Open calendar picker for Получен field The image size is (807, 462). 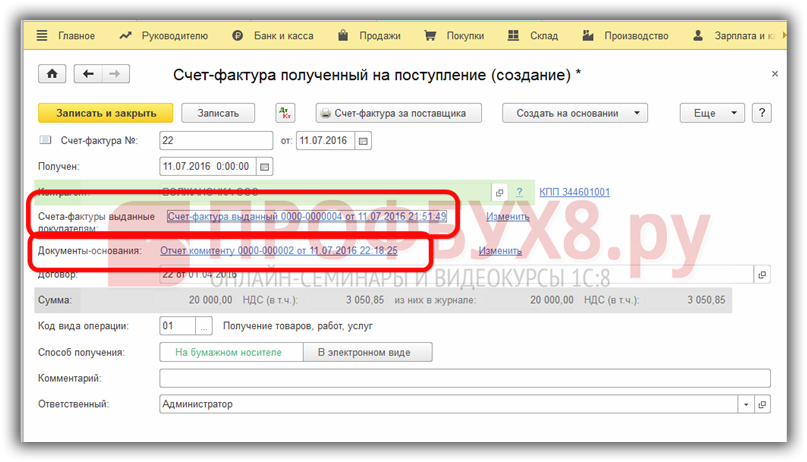(264, 166)
